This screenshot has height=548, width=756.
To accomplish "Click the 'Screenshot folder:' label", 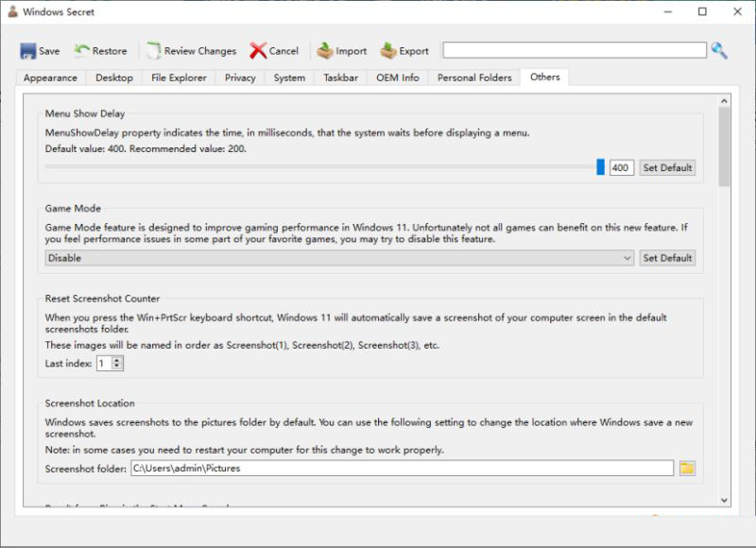I will tap(85, 469).
